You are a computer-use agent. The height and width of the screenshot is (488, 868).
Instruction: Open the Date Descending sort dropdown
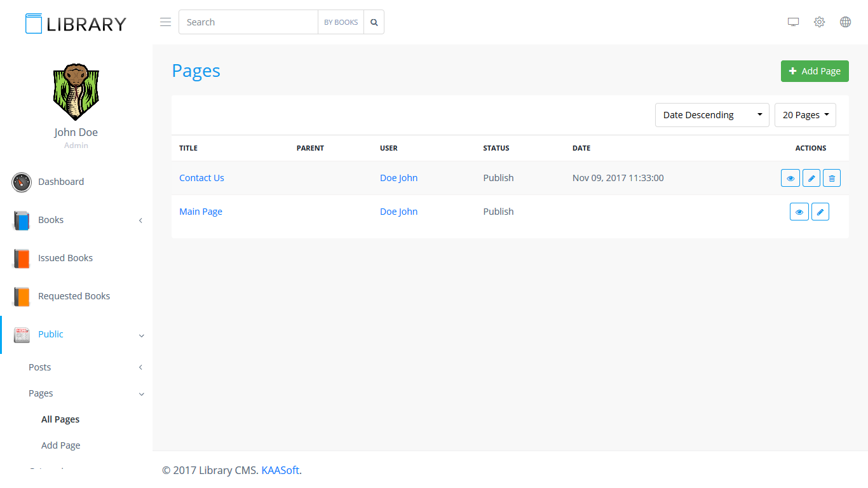pyautogui.click(x=712, y=115)
